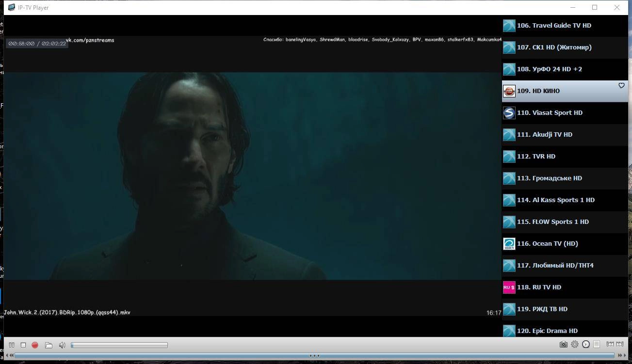Click the СК1 HD thumbnail icon
Screen dimensions: 632x364
click(509, 47)
